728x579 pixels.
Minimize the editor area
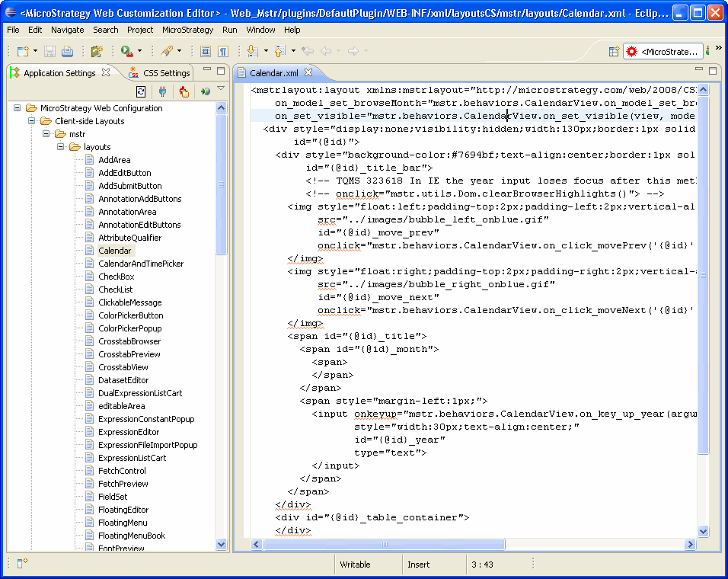tap(699, 69)
